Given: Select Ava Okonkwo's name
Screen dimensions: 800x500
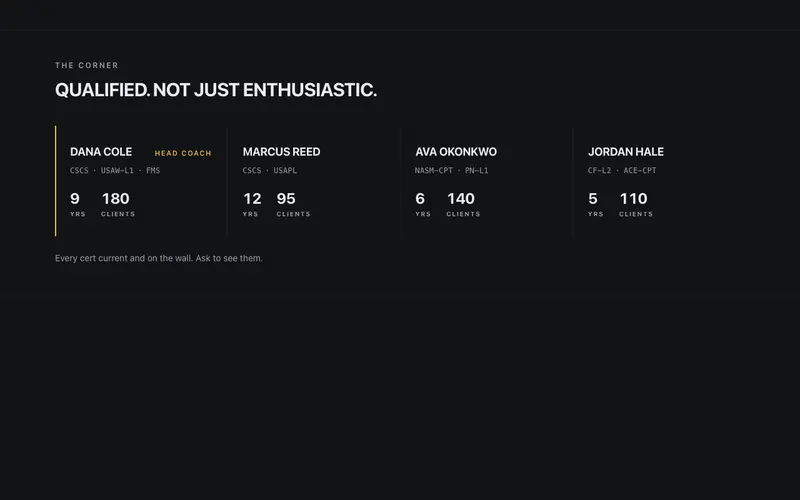Looking at the screenshot, I should 456,152.
